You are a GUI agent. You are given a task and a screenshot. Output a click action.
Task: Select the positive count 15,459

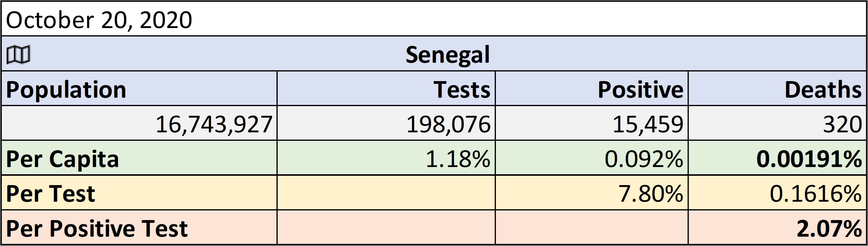(x=592, y=123)
